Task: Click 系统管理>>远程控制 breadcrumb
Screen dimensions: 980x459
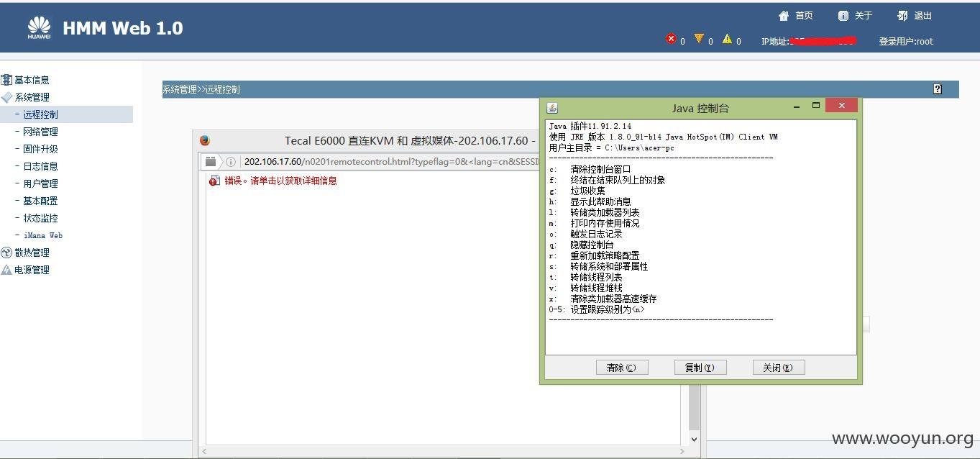Action: 201,89
